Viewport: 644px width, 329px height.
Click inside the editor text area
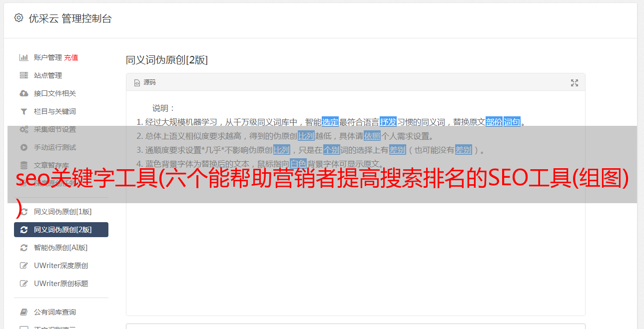pyautogui.click(x=355, y=240)
